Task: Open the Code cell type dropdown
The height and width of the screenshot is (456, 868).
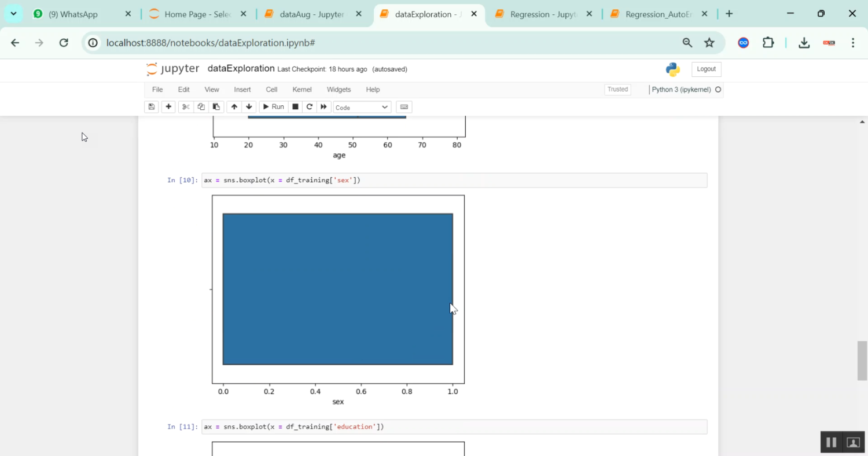Action: coord(361,106)
